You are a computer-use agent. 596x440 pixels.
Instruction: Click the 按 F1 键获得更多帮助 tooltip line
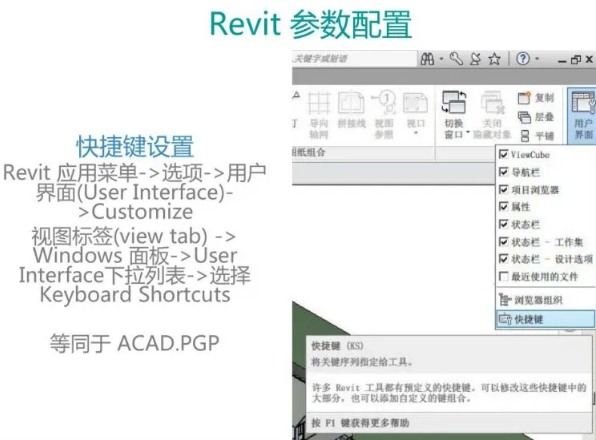point(360,423)
